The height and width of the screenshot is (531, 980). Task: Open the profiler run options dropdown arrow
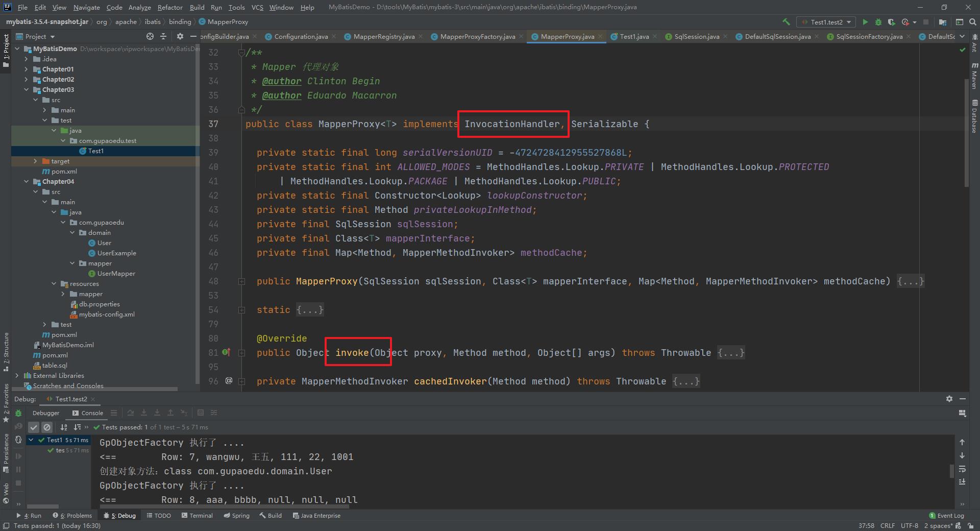coord(915,22)
